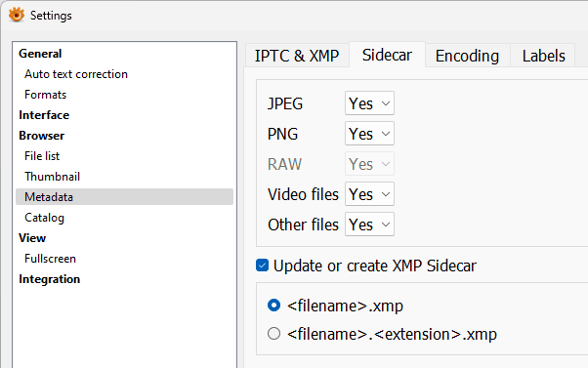Select Formats in the settings list

click(45, 95)
